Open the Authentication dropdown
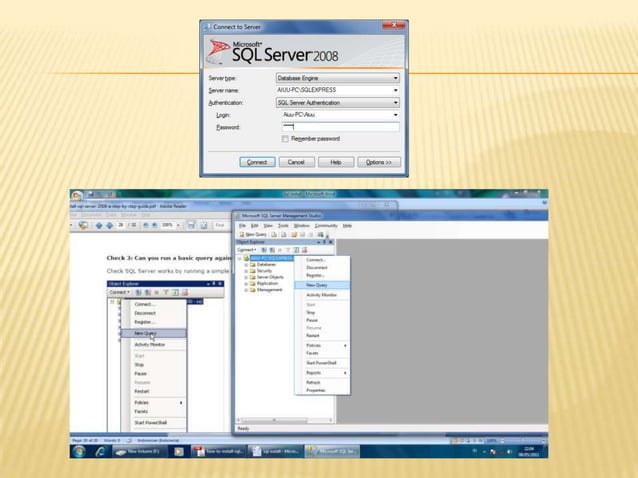The width and height of the screenshot is (638, 478). click(337, 103)
